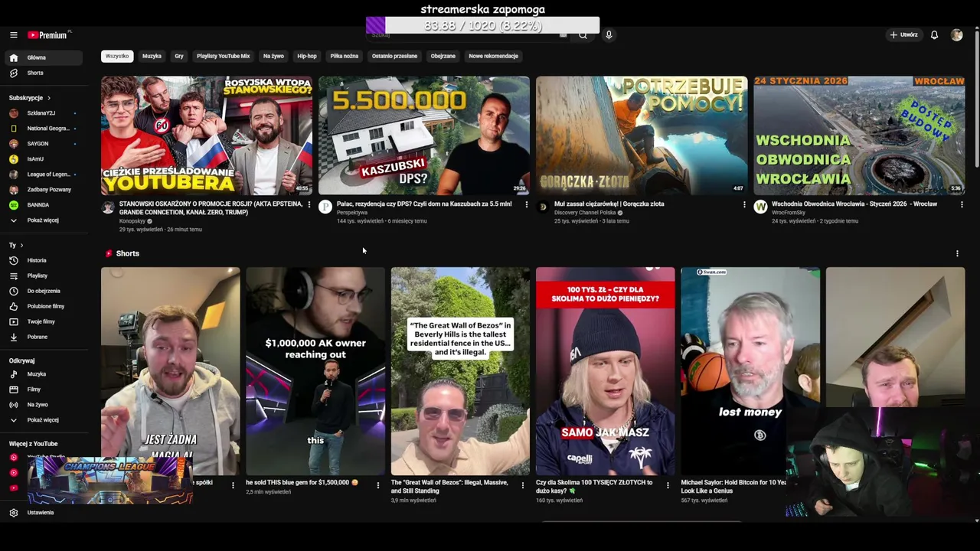
Task: Play Gorączka złota video thumbnail
Action: [642, 135]
